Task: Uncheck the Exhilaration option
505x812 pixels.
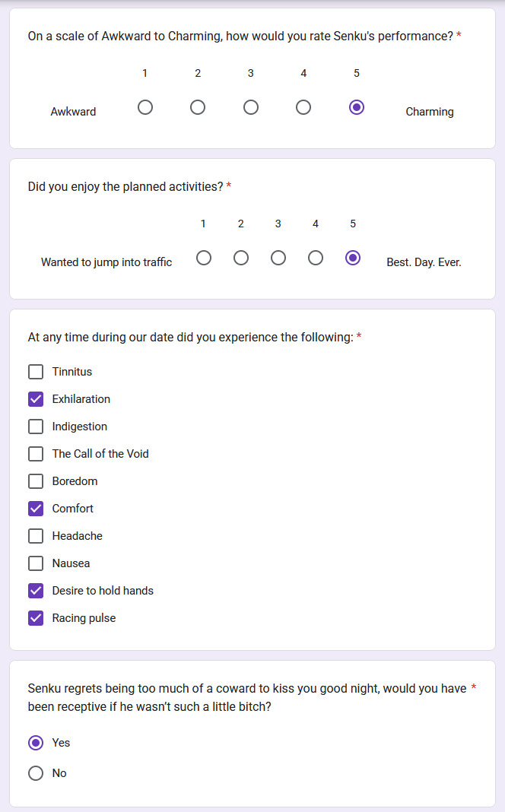Action: 36,399
